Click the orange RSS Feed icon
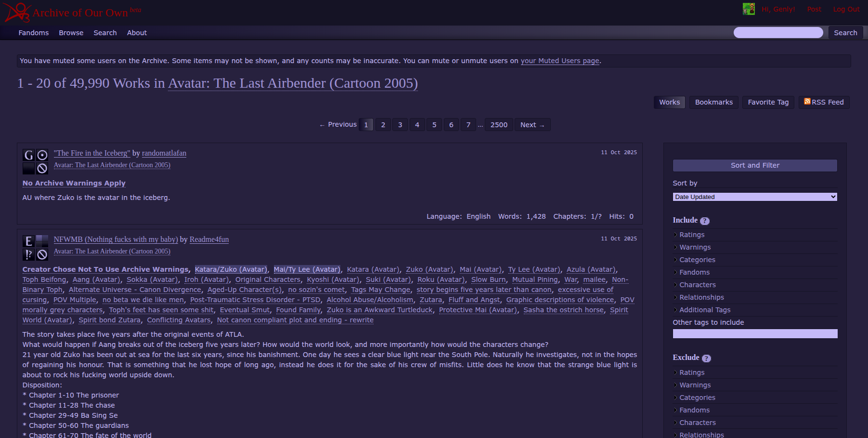868x438 pixels. 807,102
